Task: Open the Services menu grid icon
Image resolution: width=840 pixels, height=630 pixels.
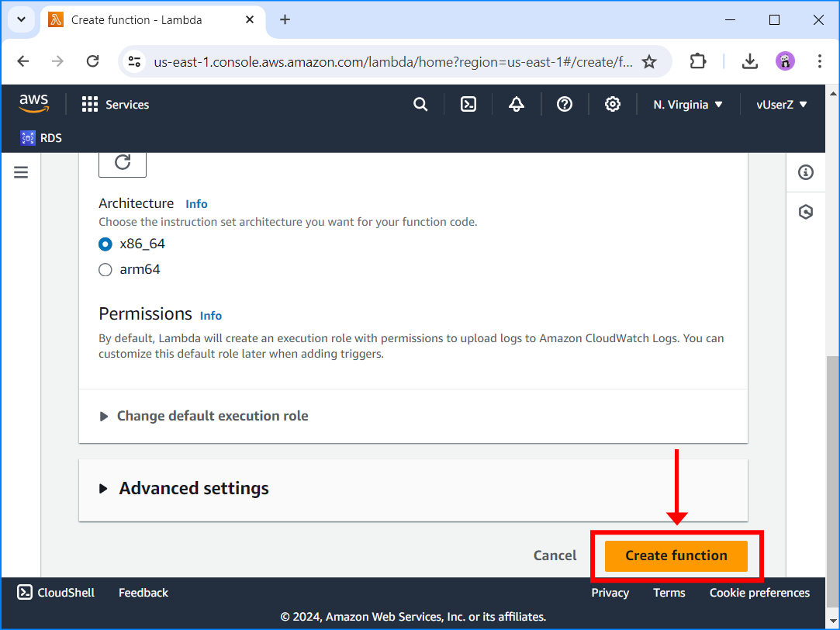Action: [90, 103]
